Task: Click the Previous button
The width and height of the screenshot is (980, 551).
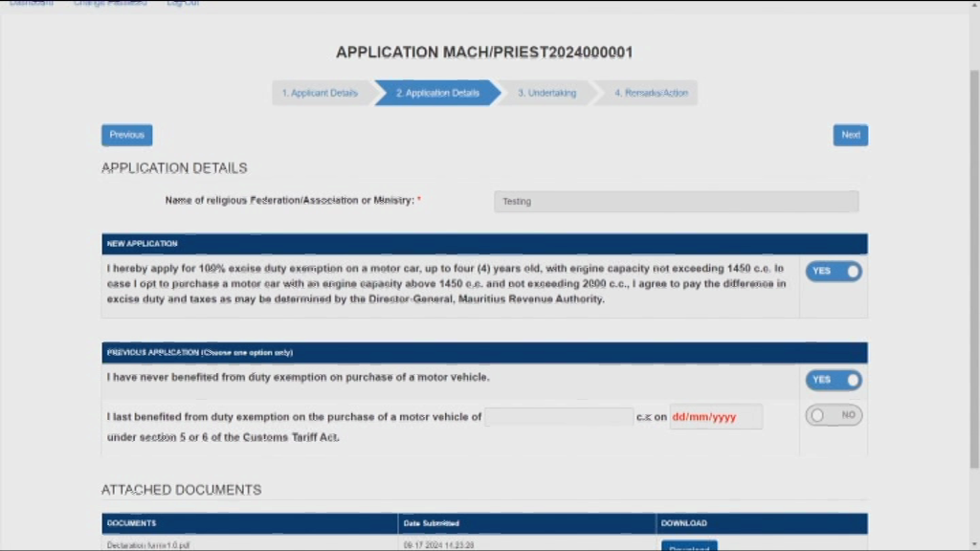Action: click(x=126, y=135)
